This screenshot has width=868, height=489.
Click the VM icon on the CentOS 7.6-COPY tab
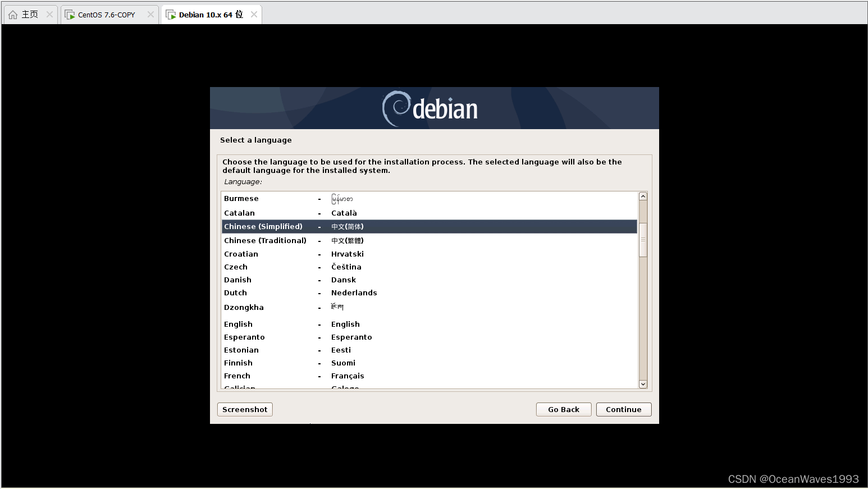[70, 15]
